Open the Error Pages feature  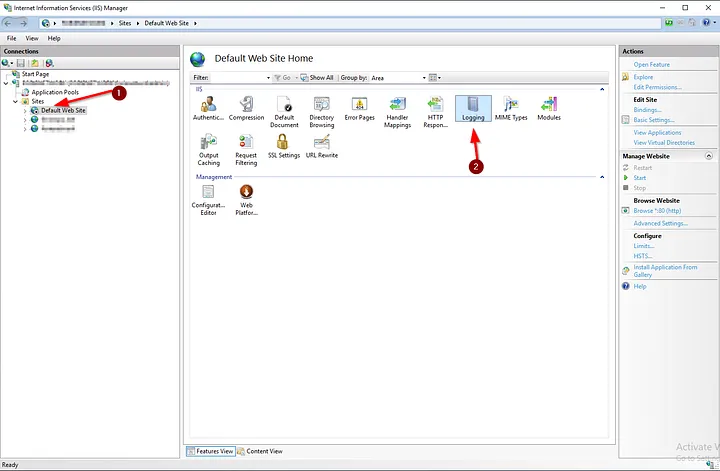(359, 106)
